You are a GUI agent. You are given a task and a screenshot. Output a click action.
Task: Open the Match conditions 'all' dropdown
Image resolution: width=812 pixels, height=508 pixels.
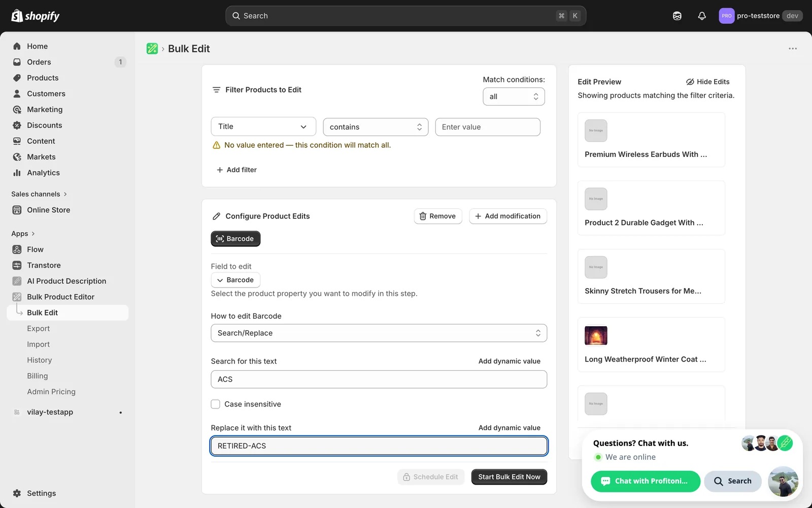tap(514, 97)
